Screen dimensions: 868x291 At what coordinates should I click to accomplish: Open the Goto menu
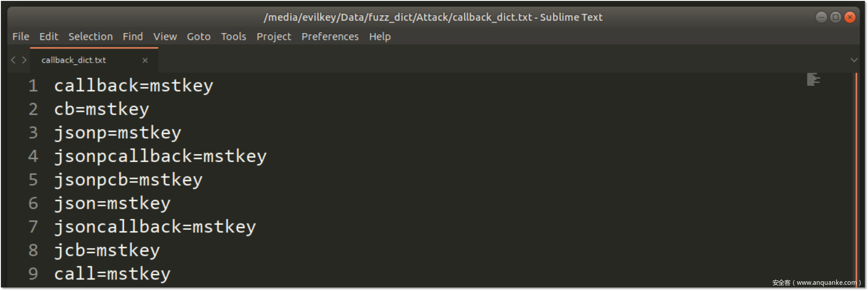click(x=199, y=37)
